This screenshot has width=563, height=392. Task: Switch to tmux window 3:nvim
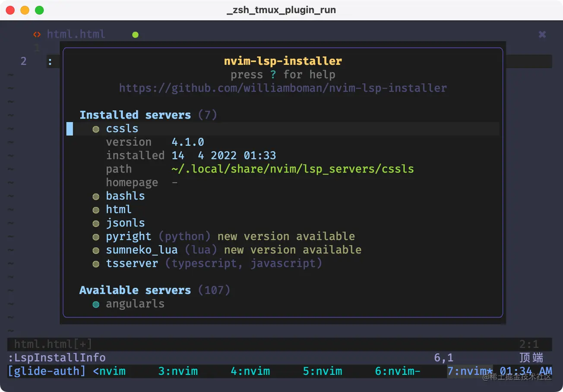[178, 371]
